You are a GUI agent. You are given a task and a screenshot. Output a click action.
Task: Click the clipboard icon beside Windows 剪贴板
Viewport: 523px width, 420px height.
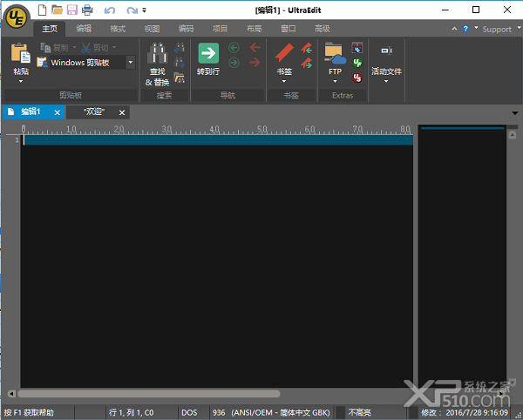[x=42, y=63]
